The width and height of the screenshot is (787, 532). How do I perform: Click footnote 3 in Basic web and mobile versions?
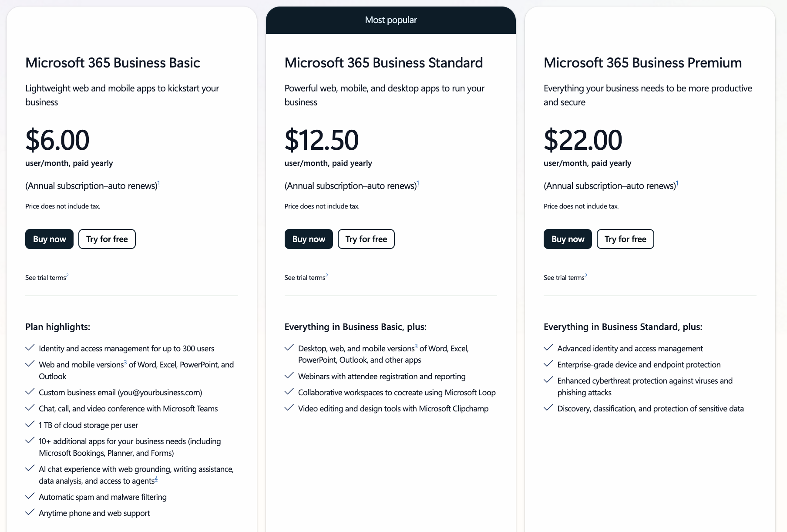coord(125,363)
